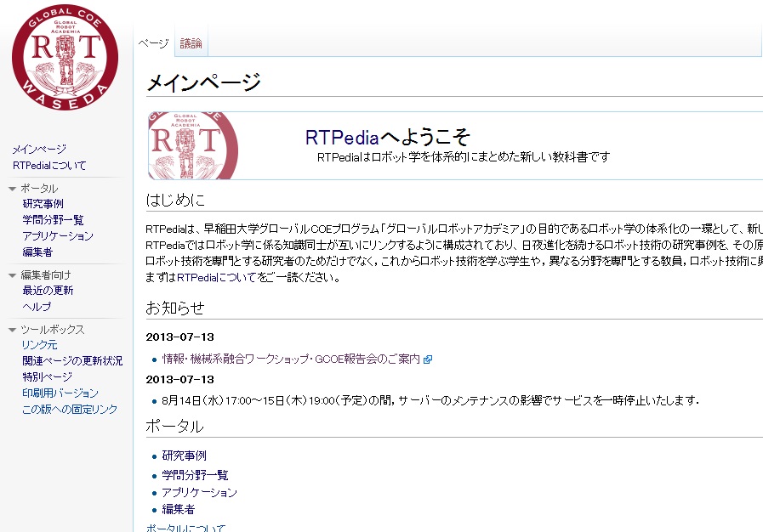Click the Waseda Global COE RT logo in the sidebar
The height and width of the screenshot is (532, 763).
pos(65,57)
